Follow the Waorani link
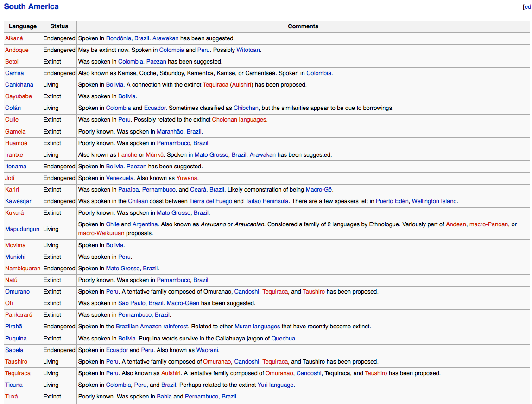This screenshot has height=404, width=532. [x=207, y=350]
